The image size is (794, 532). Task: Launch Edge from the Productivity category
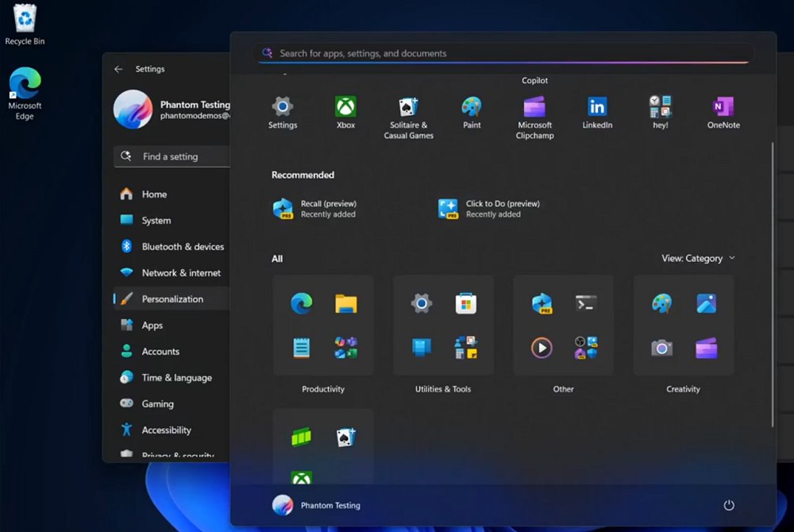pyautogui.click(x=301, y=303)
